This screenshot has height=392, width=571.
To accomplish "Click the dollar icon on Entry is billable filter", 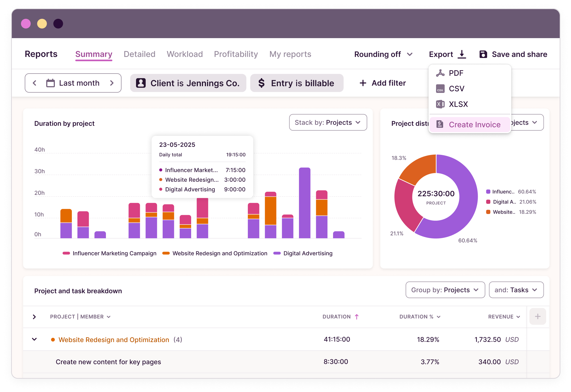I will pos(261,83).
